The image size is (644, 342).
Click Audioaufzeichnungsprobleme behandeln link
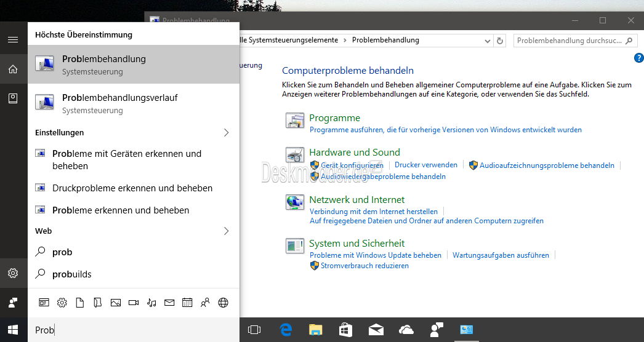click(x=547, y=165)
